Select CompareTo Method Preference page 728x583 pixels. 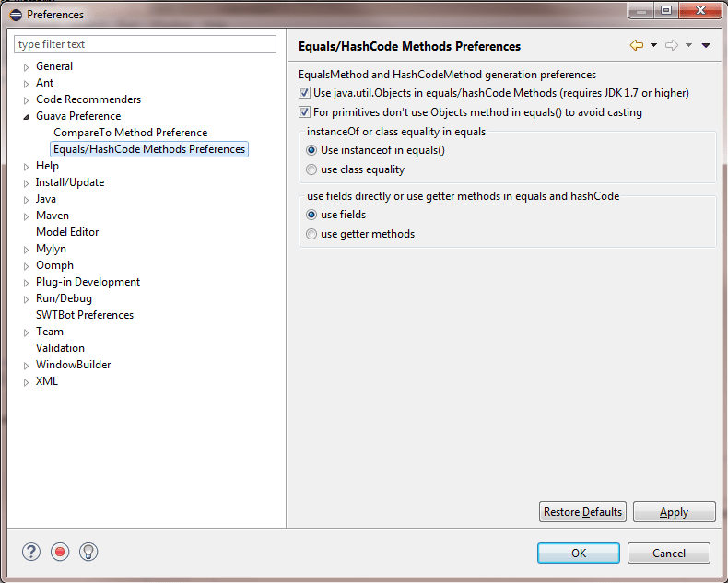coord(131,133)
